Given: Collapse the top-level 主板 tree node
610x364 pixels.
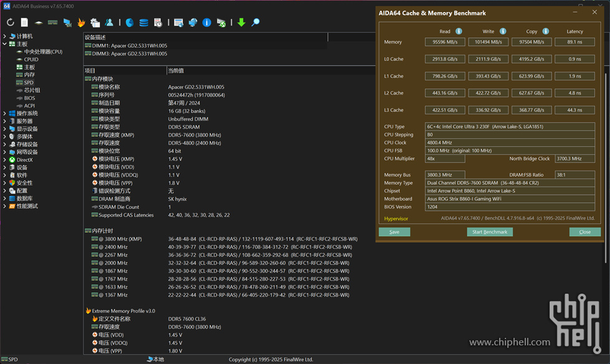Looking at the screenshot, I should (5, 44).
